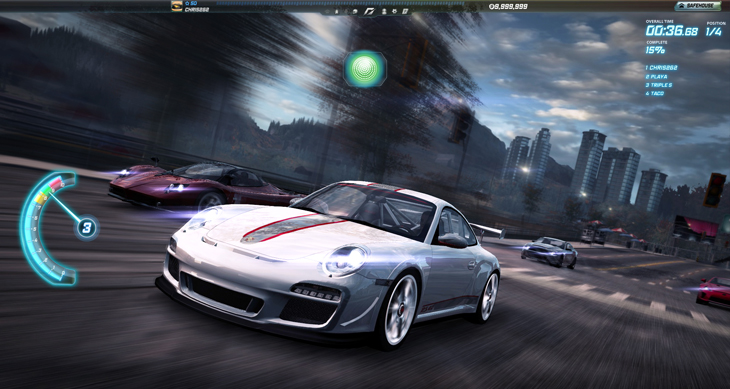Image resolution: width=730 pixels, height=389 pixels.
Task: Select racer '2 PLAYA' in standings
Action: (656, 76)
